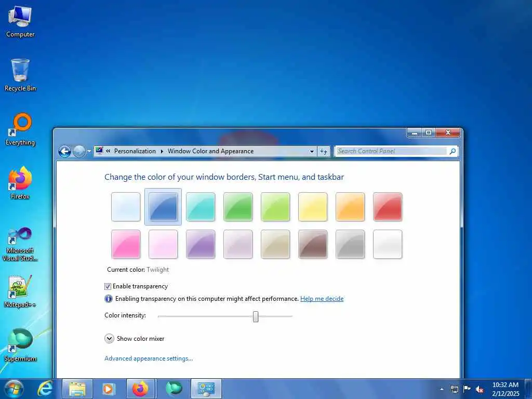The width and height of the screenshot is (532, 399).
Task: Refresh the Control Panel page
Action: pyautogui.click(x=324, y=151)
